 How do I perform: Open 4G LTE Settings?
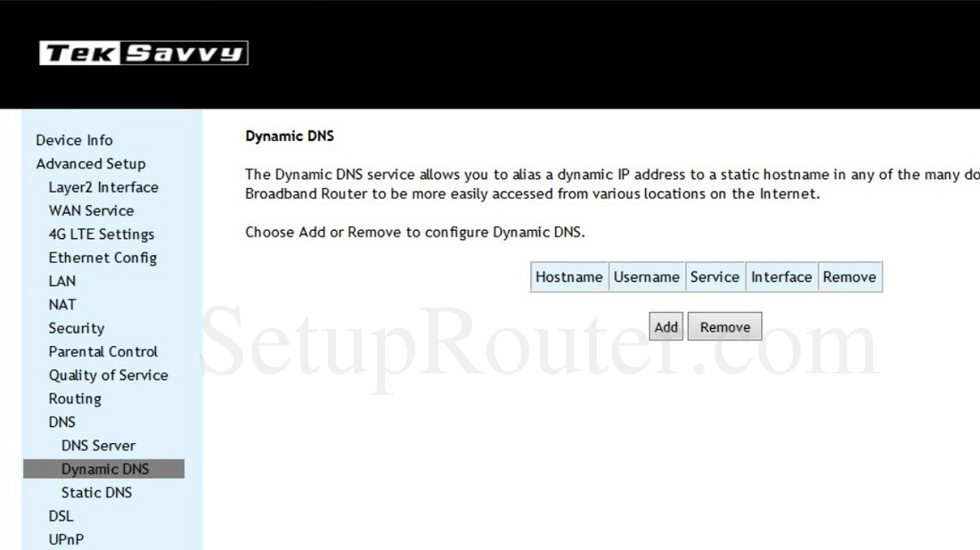[x=101, y=234]
